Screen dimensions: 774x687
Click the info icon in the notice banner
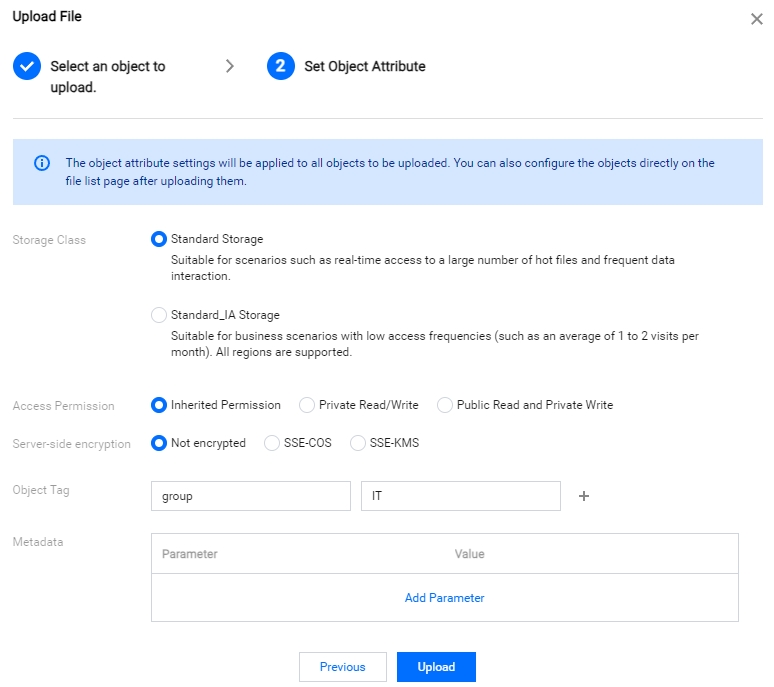point(42,163)
